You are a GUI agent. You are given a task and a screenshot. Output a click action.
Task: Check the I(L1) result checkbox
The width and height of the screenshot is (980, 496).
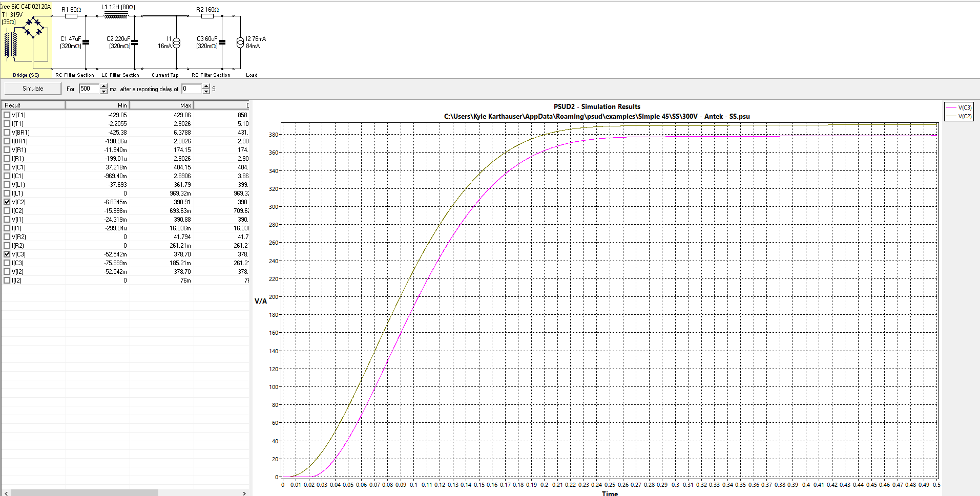(7, 193)
